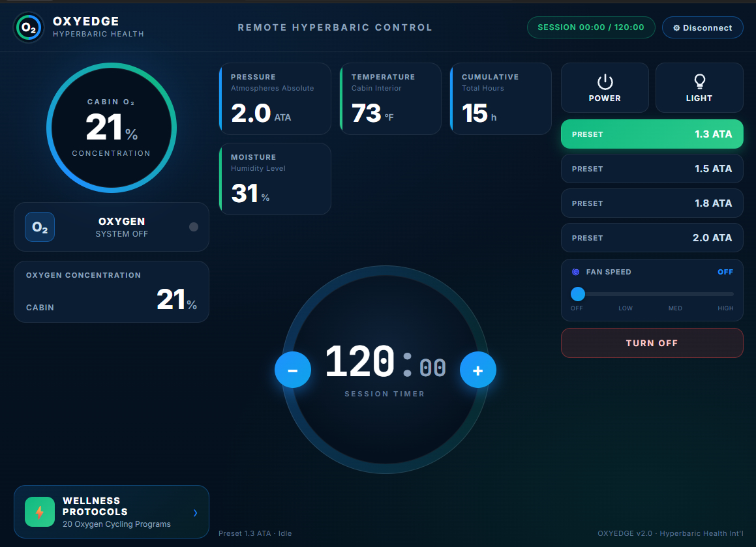Click the Cabin O2 concentration gauge
This screenshot has height=547, width=756.
[x=112, y=128]
